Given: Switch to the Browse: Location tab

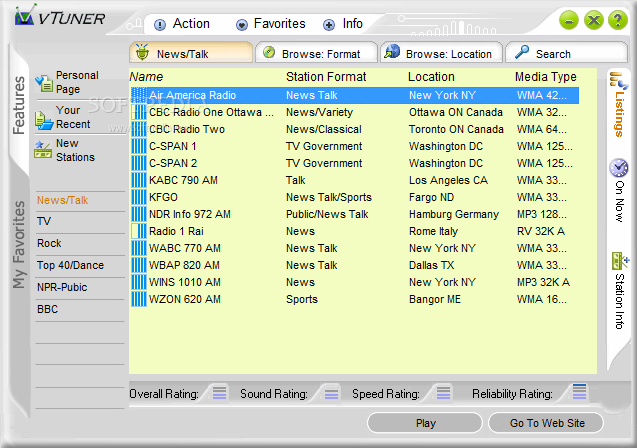Looking at the screenshot, I should click(x=442, y=53).
